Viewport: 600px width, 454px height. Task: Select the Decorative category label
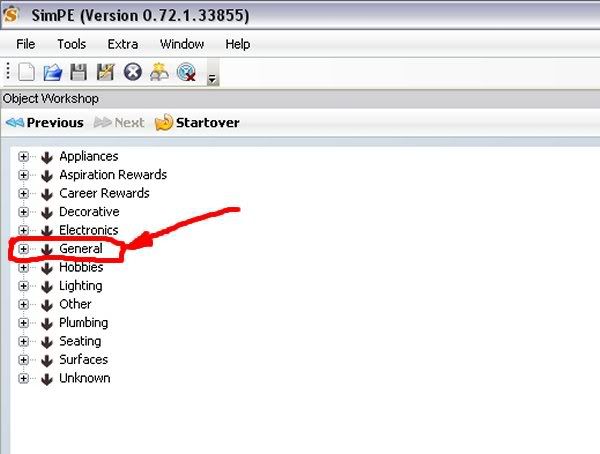coord(89,211)
